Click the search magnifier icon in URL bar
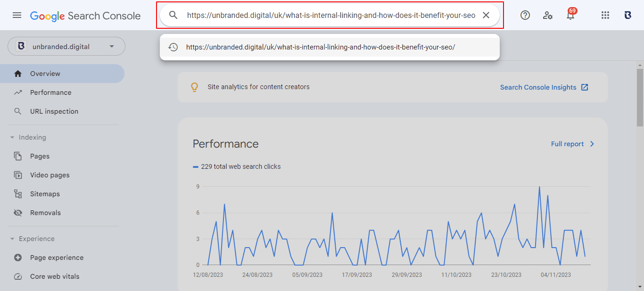644x291 pixels. (x=173, y=15)
